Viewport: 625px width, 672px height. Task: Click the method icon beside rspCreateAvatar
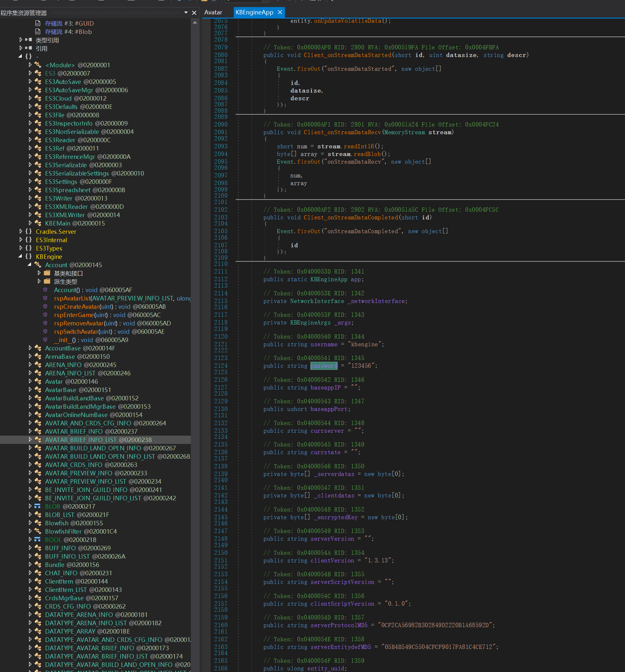[45, 307]
